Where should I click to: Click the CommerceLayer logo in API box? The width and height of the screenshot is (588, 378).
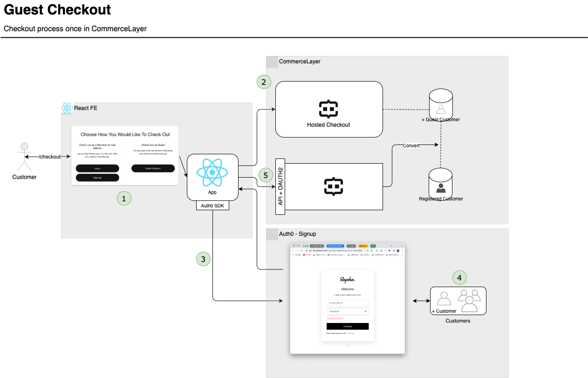click(334, 186)
